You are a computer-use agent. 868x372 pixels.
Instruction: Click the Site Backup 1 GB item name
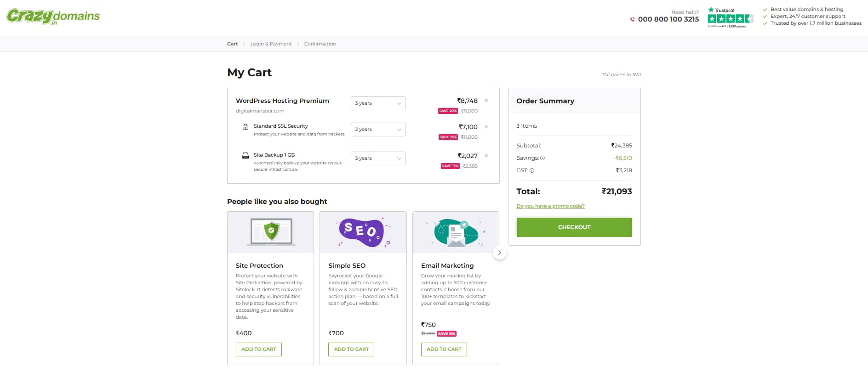[274, 155]
